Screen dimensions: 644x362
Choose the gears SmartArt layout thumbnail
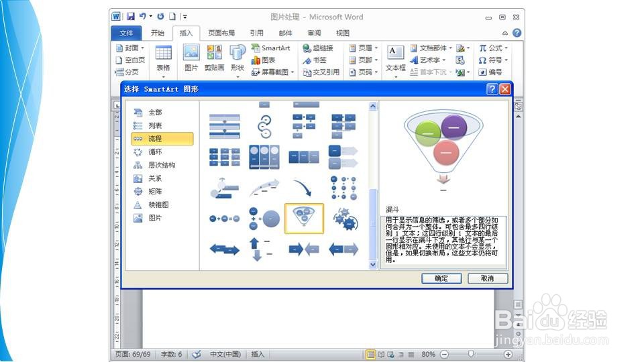(x=345, y=219)
